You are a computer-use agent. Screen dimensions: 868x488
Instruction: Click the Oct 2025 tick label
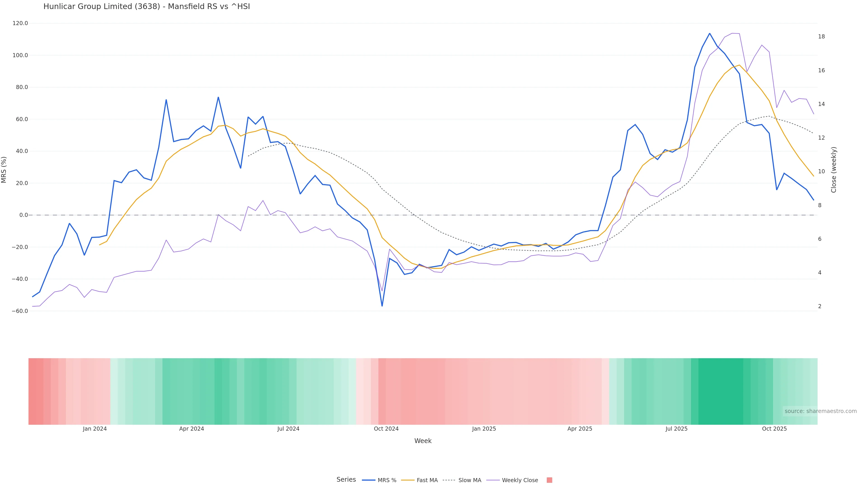point(774,429)
